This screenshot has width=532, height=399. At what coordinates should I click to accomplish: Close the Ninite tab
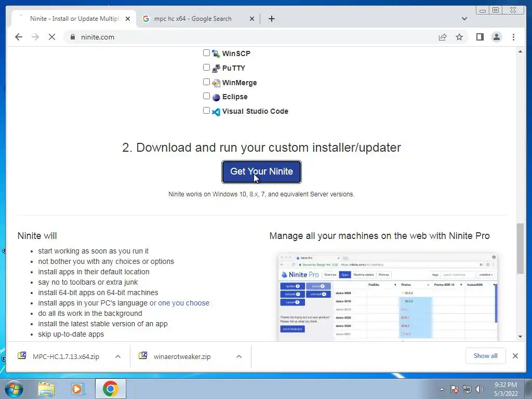coord(128,19)
